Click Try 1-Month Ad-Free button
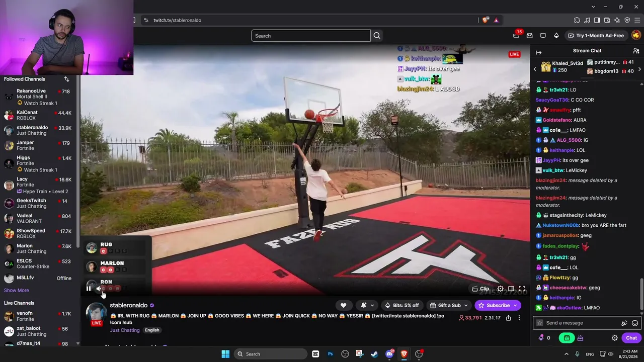Viewport: 644px width, 362px height. (x=596, y=36)
